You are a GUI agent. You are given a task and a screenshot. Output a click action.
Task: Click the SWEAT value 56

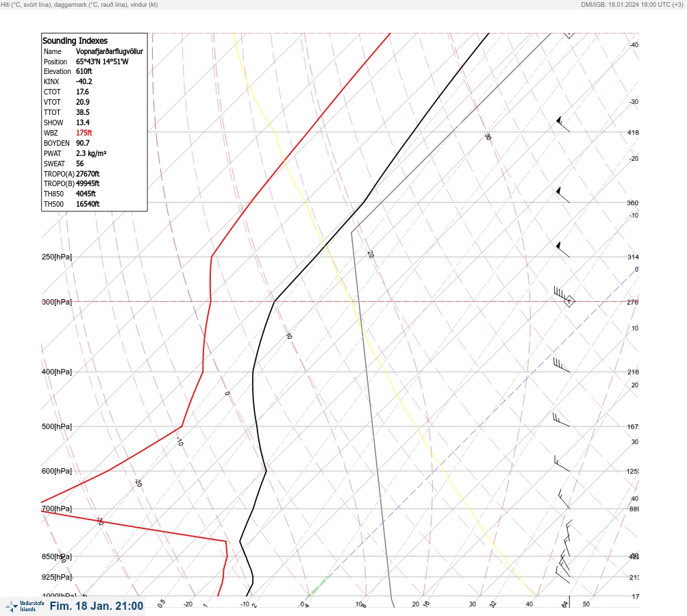tap(79, 164)
